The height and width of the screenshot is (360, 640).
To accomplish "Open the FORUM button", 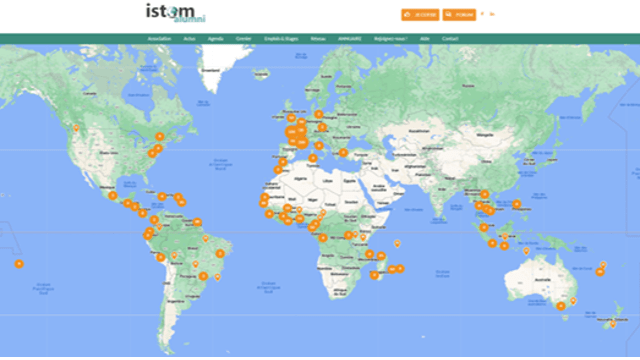I will tap(459, 15).
